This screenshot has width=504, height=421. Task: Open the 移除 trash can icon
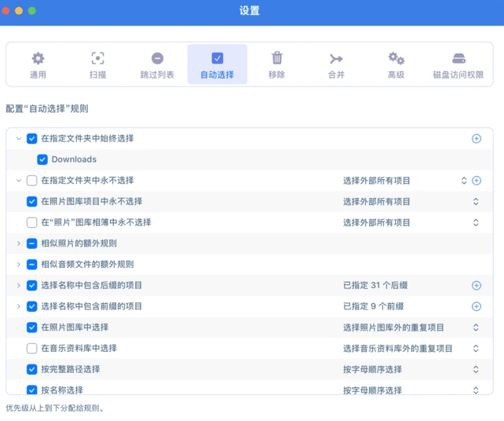pyautogui.click(x=277, y=58)
